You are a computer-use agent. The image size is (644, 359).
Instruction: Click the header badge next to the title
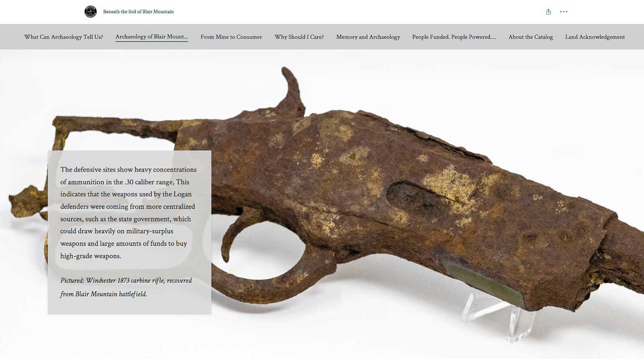pos(90,11)
